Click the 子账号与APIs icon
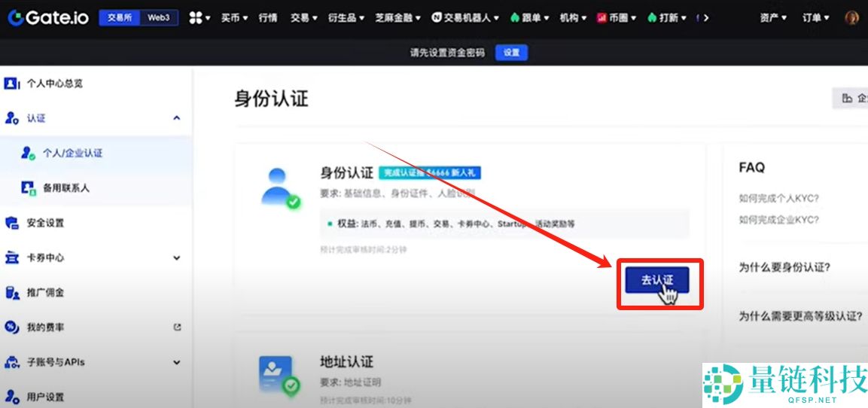The image size is (868, 408). (x=12, y=363)
